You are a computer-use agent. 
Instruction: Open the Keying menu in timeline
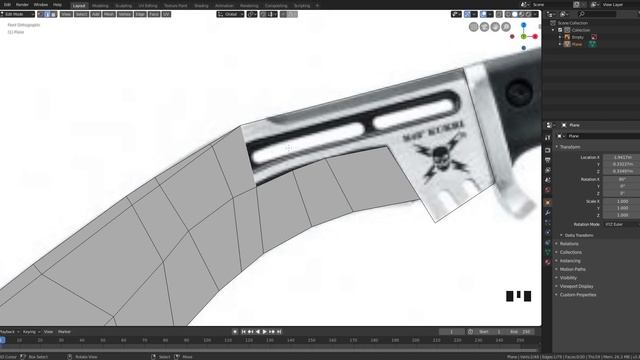(31, 332)
